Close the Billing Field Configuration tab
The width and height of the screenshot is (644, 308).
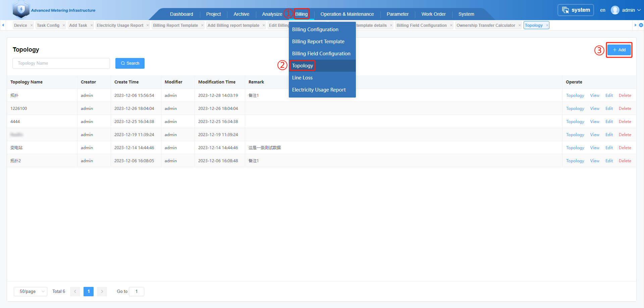[x=451, y=25]
